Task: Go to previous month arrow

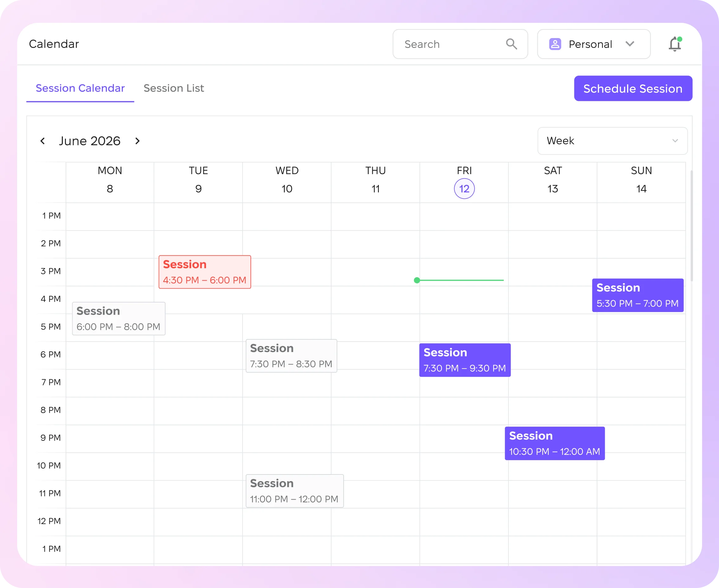Action: click(43, 141)
